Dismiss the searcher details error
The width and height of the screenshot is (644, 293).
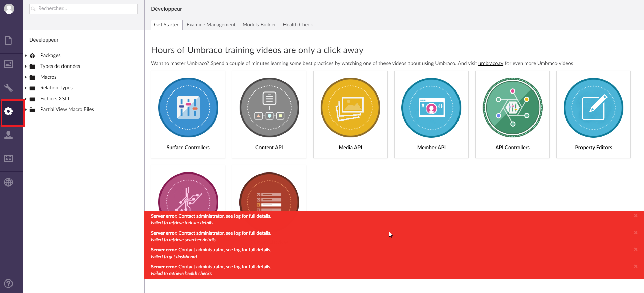tap(636, 233)
